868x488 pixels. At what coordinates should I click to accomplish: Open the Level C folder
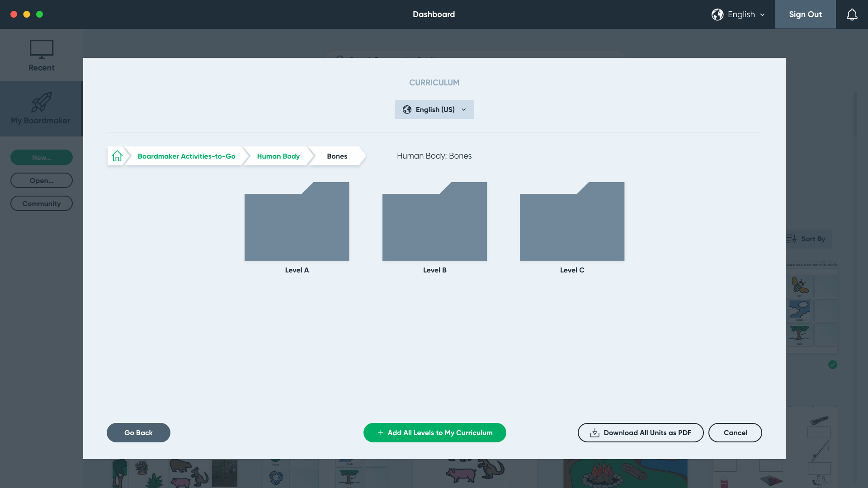(572, 221)
